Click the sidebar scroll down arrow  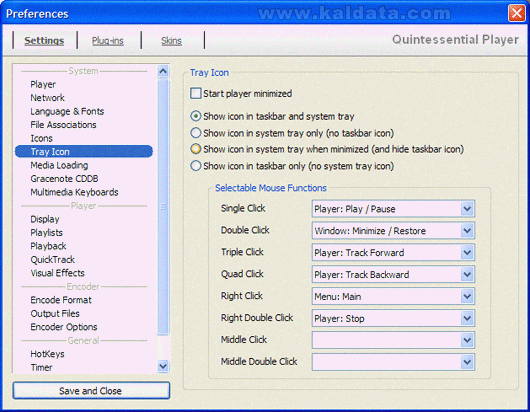(x=163, y=366)
